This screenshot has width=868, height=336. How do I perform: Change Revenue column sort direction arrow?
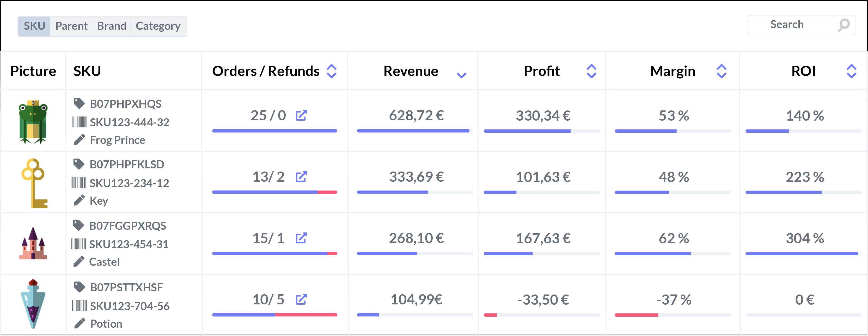pos(461,75)
